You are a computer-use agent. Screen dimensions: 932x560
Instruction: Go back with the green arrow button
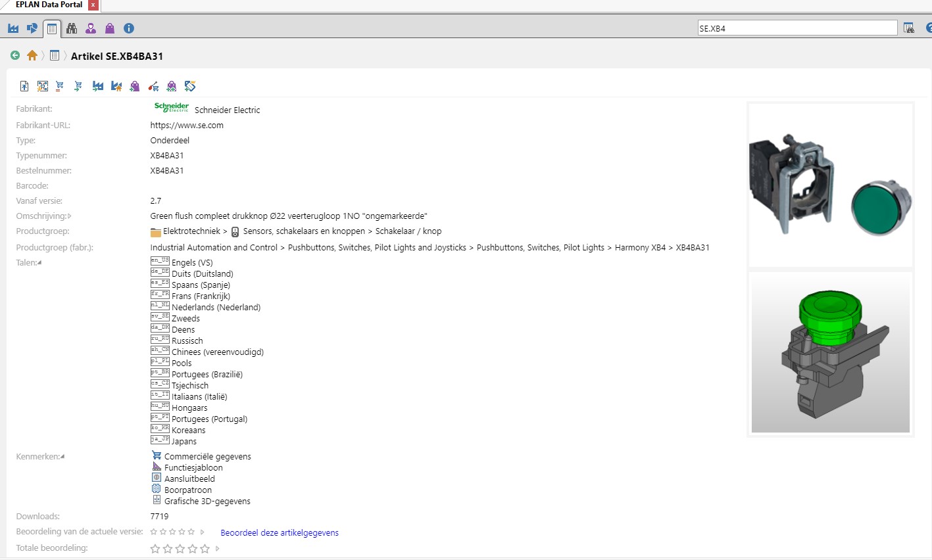15,56
